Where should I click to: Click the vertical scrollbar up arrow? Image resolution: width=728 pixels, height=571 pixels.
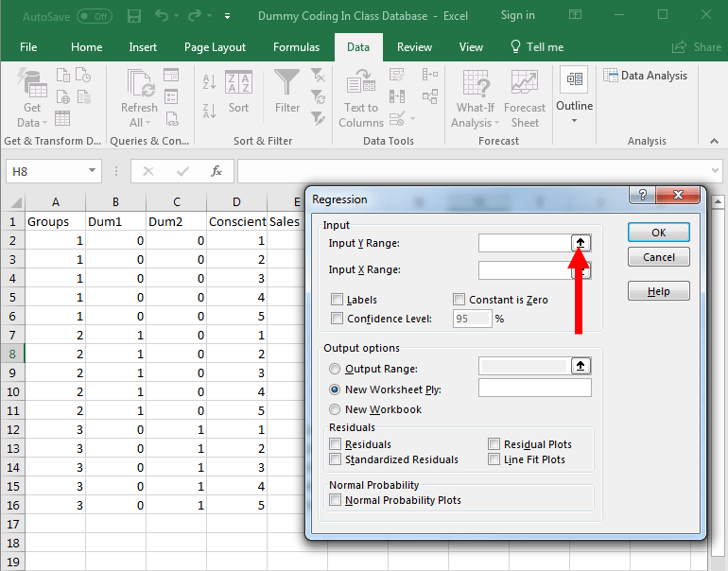(x=718, y=201)
